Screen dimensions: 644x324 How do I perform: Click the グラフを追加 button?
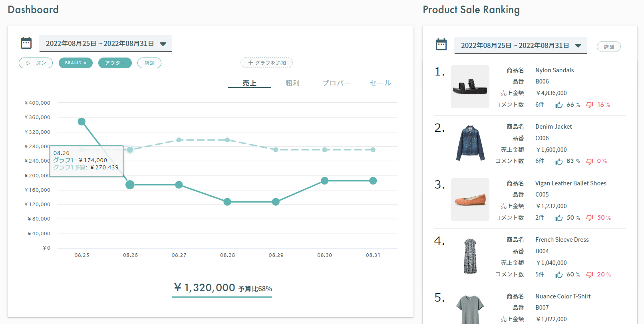pyautogui.click(x=266, y=63)
